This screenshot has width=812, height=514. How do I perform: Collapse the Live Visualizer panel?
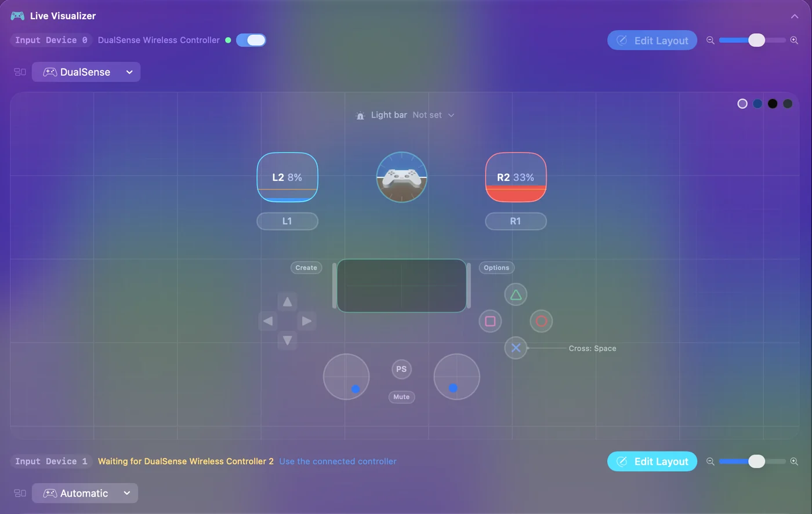(x=795, y=16)
